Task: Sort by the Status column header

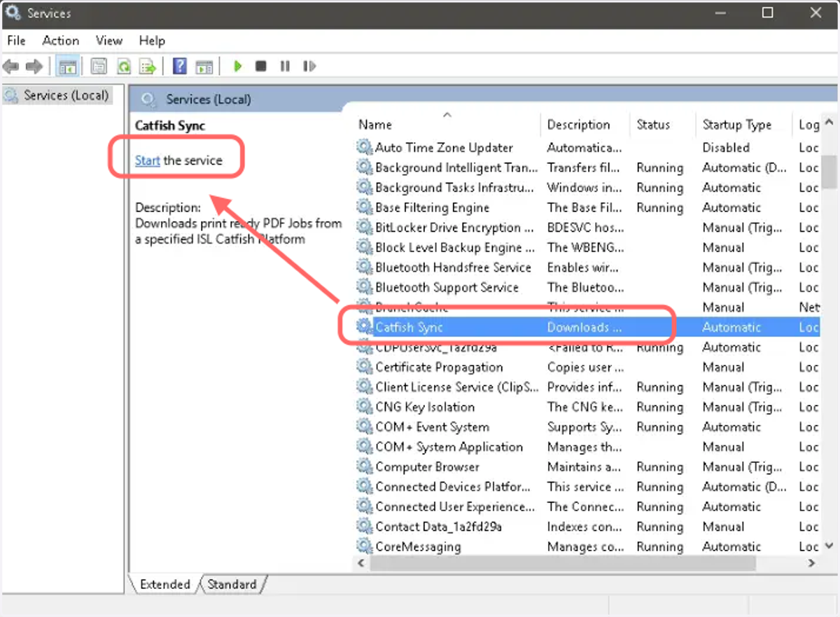Action: pos(663,125)
